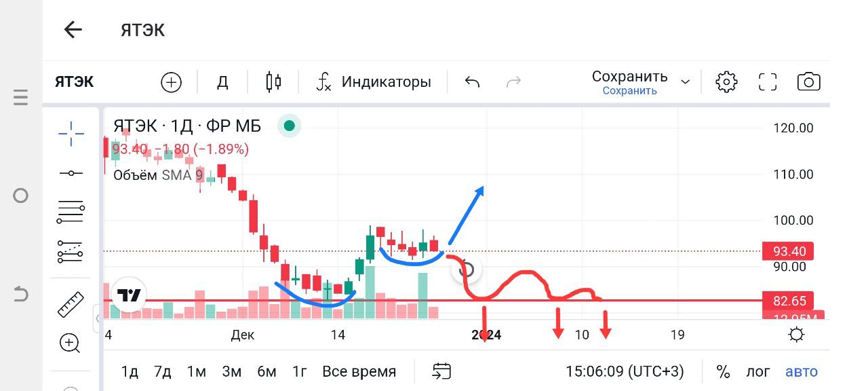Open the Д timeframe interval dropdown
The image size is (868, 391).
click(x=222, y=82)
